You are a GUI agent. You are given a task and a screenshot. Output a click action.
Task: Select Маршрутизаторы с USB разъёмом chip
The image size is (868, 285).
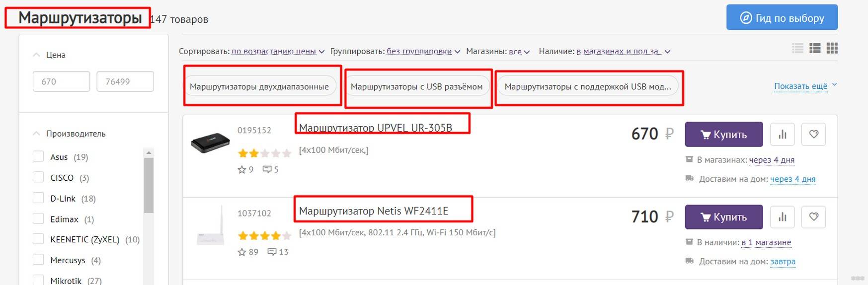(416, 86)
